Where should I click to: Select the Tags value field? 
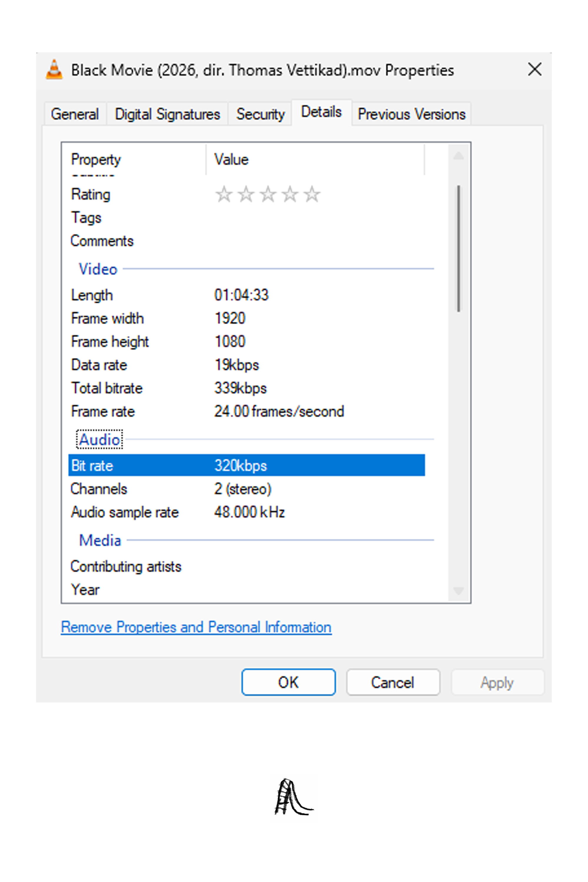pyautogui.click(x=319, y=218)
